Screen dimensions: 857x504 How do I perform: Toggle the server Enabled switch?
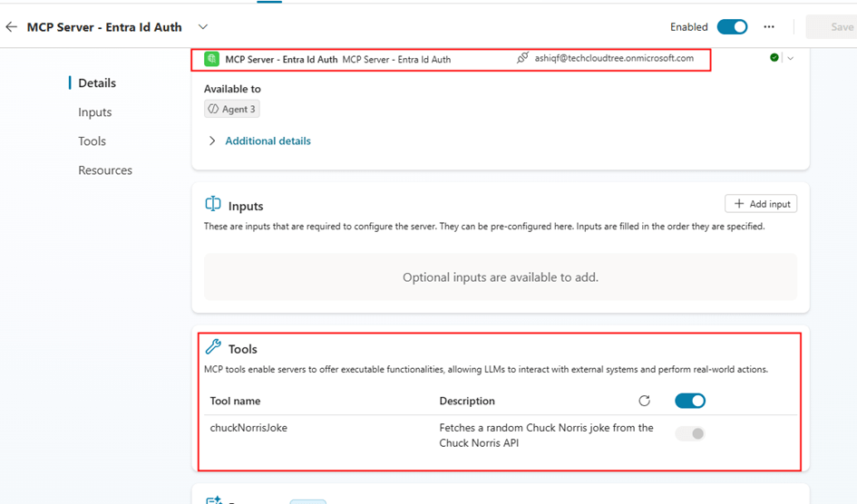[x=732, y=27]
